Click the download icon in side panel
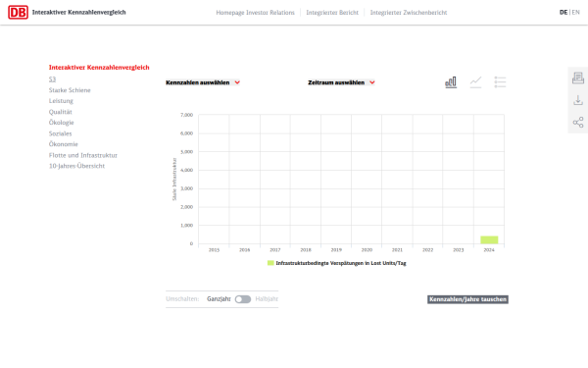 pyautogui.click(x=578, y=100)
